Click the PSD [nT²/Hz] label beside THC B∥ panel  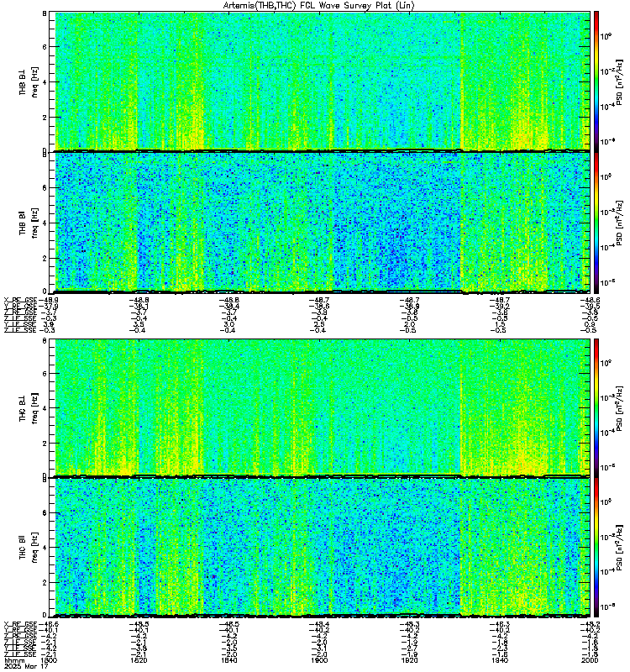[x=619, y=548]
